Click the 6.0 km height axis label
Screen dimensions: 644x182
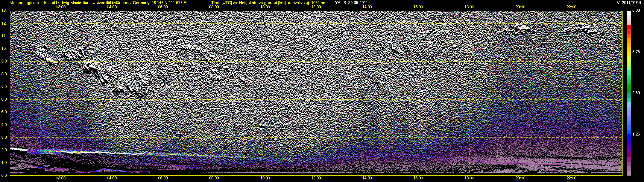[4, 99]
